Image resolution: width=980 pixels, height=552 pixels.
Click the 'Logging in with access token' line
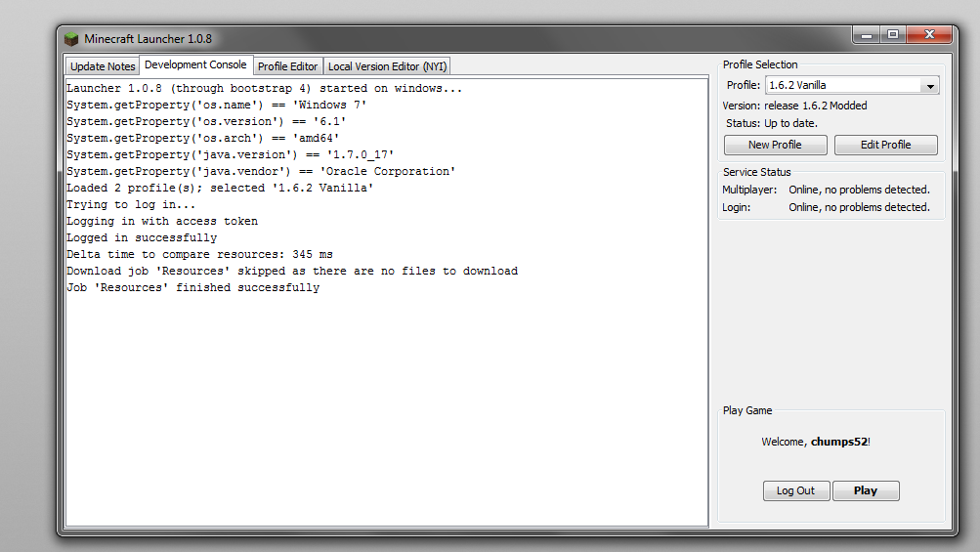tap(162, 222)
